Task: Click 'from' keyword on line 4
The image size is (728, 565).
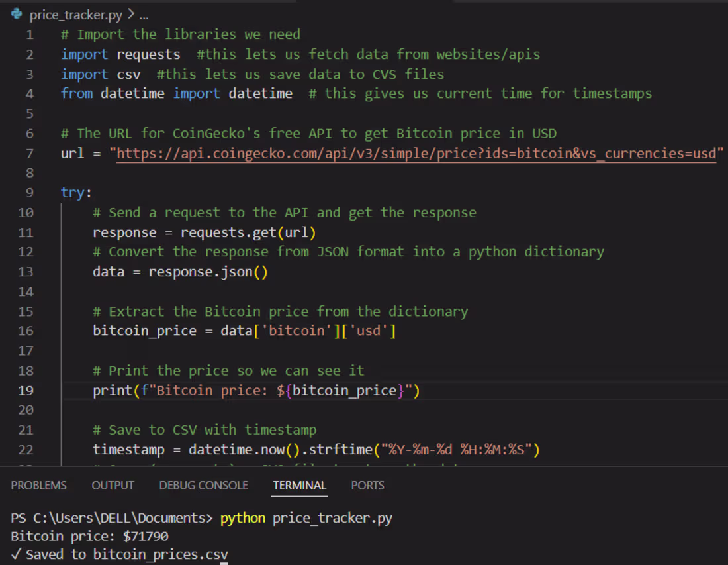Action: [77, 94]
